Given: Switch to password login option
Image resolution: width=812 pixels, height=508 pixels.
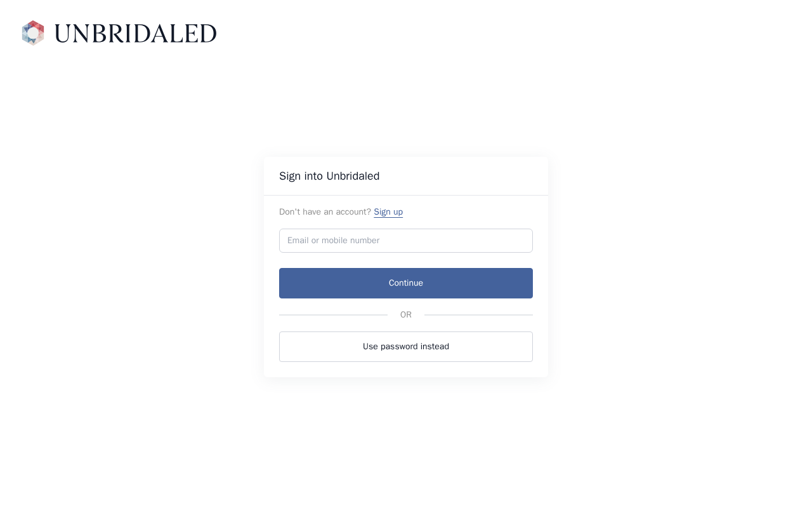Looking at the screenshot, I should (x=406, y=347).
